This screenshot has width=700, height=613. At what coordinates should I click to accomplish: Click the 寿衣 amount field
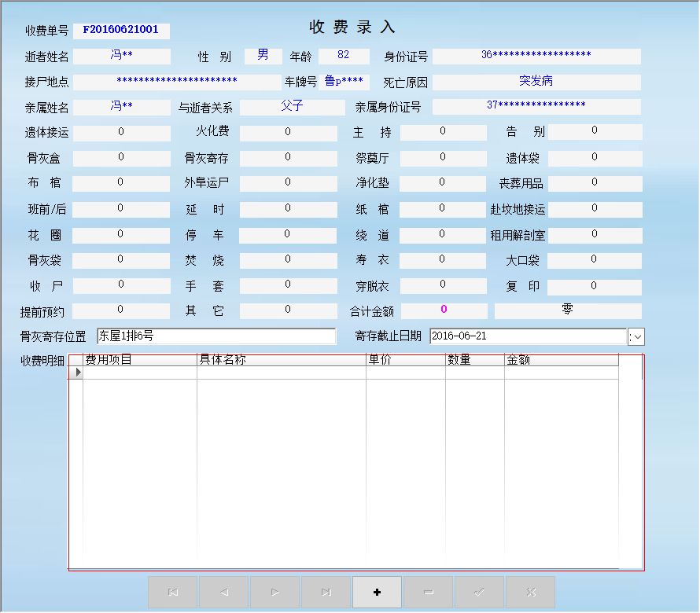(443, 261)
